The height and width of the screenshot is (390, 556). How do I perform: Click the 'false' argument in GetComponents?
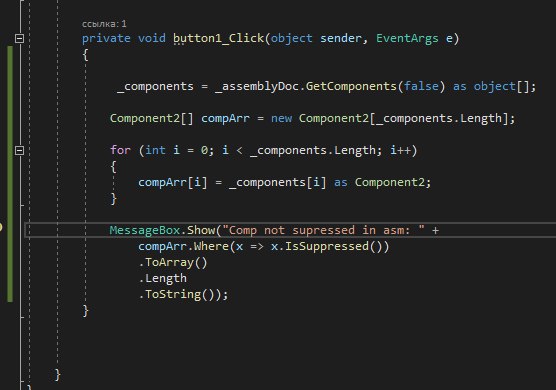pyautogui.click(x=421, y=86)
